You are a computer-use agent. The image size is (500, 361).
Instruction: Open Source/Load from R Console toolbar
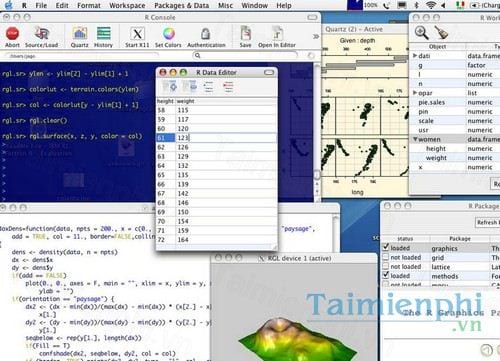[x=42, y=33]
